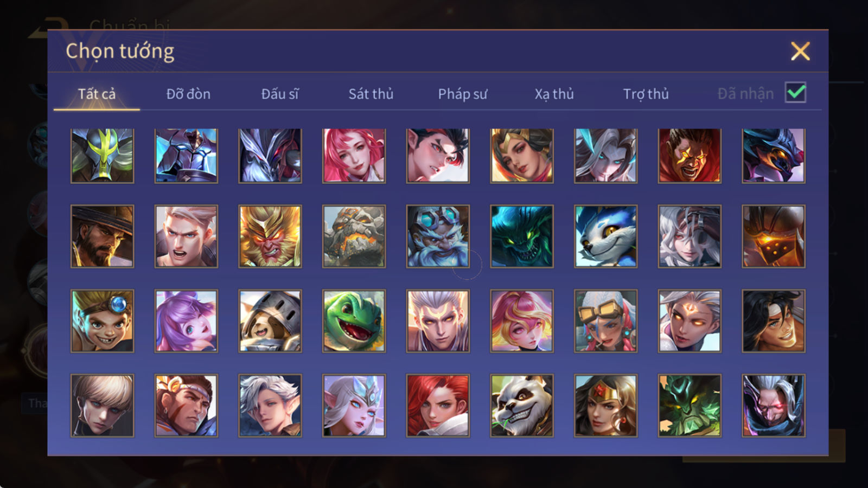Close the Chọn tướng dialog

[800, 52]
